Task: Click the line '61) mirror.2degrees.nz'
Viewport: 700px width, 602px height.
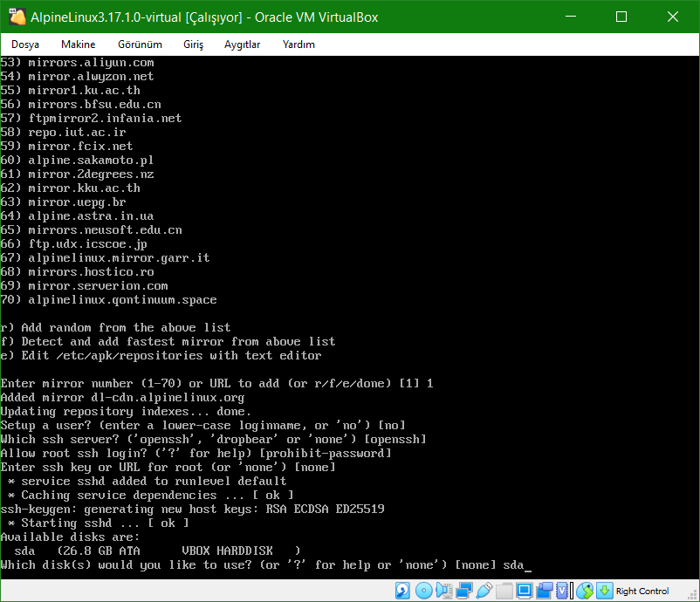Action: click(77, 174)
